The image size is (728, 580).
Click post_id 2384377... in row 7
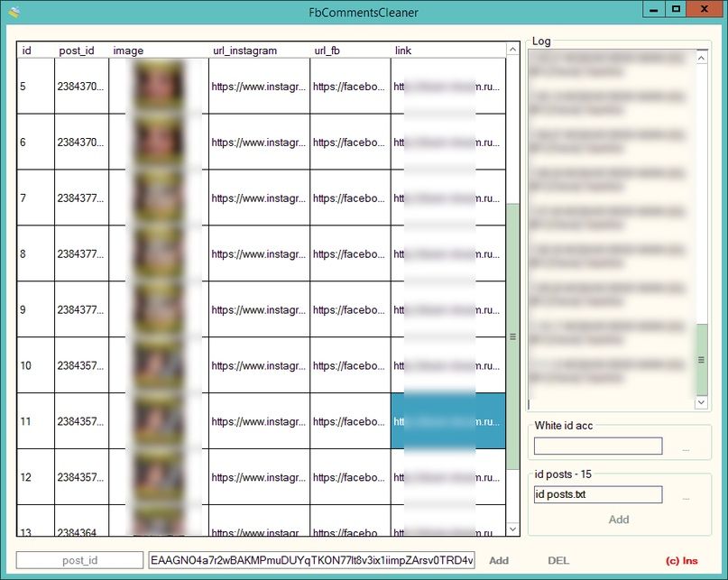coord(82,198)
